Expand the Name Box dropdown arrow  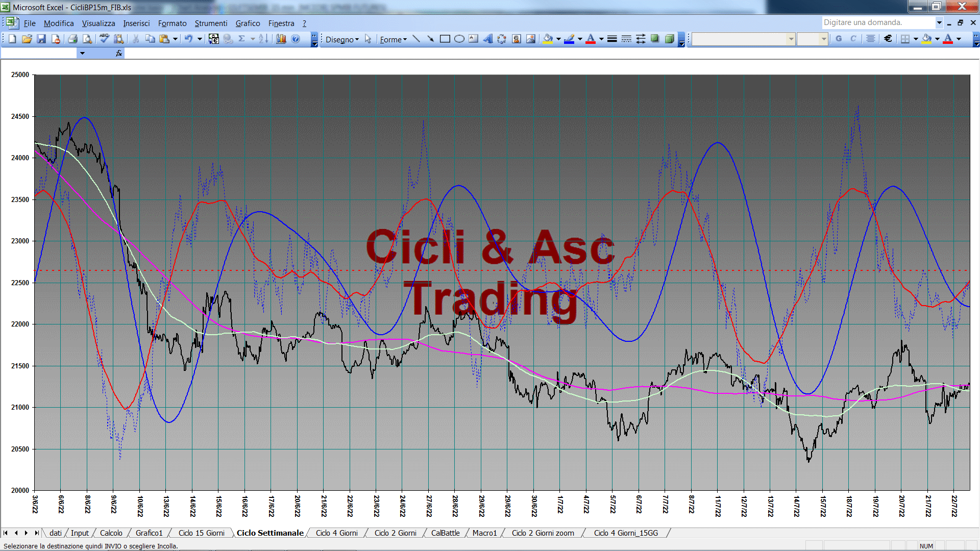point(82,53)
